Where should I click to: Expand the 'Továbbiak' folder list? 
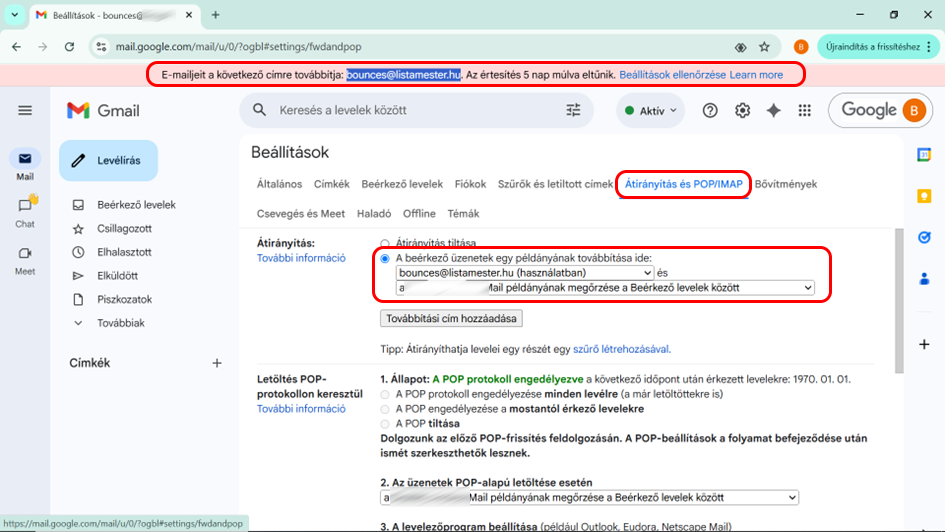(120, 323)
